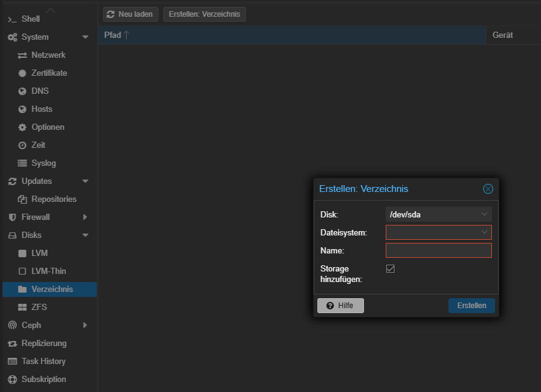Click the Erstellen button in the dialog
Screen dimensions: 541x392
(471, 306)
